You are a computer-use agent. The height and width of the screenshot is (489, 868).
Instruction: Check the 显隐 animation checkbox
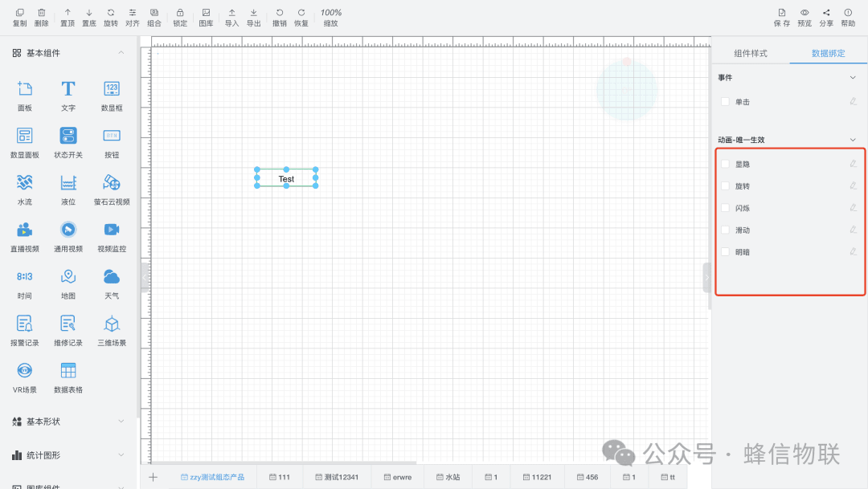click(725, 164)
